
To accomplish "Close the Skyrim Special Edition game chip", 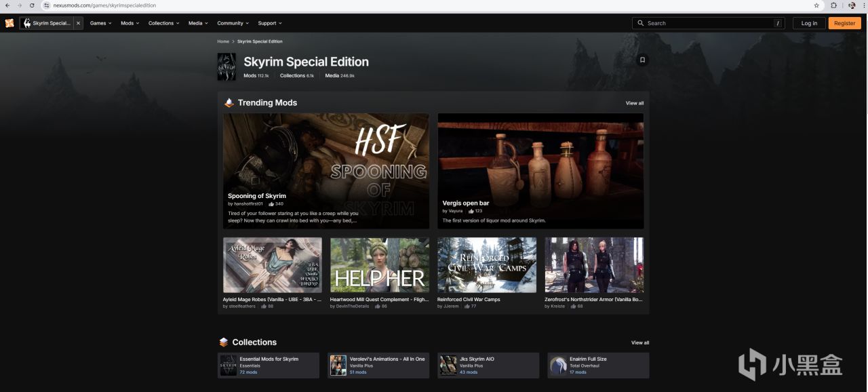I will 78,23.
